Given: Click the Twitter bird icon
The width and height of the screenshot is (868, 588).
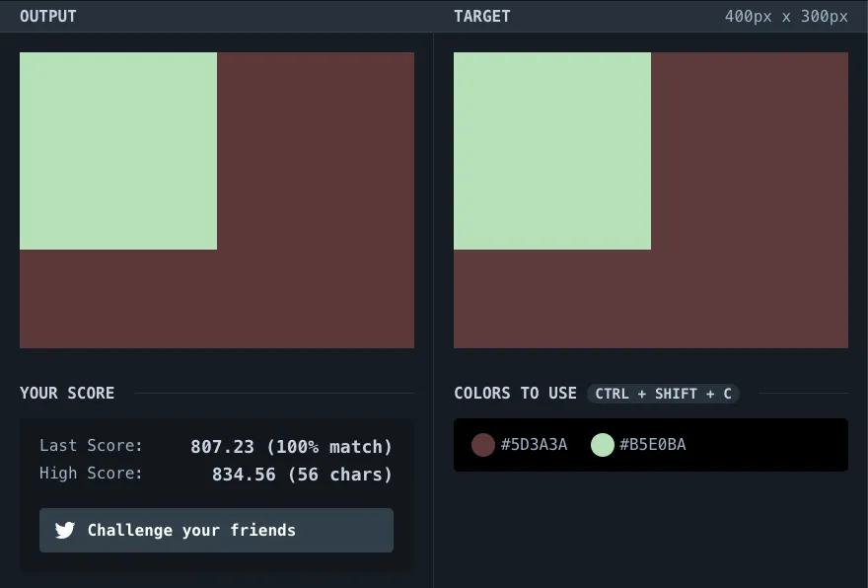Looking at the screenshot, I should click(x=65, y=531).
